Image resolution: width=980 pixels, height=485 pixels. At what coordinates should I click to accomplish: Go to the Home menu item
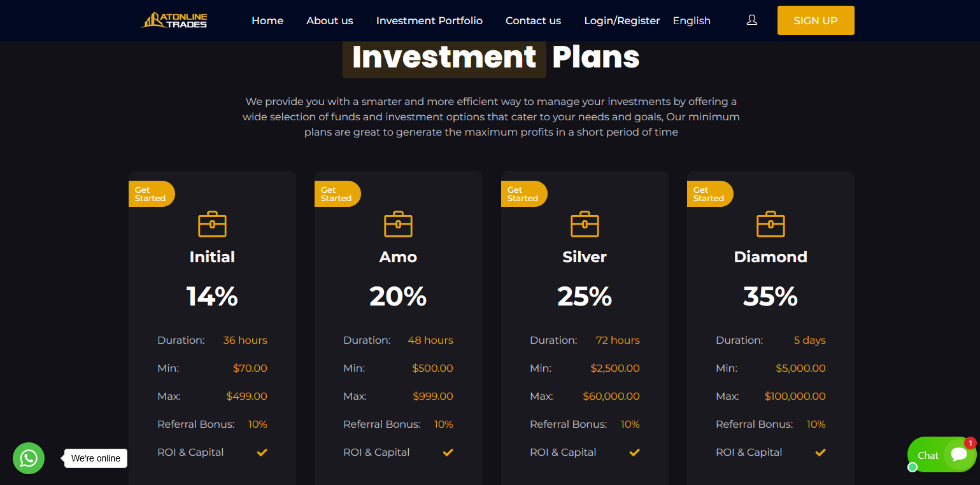267,20
